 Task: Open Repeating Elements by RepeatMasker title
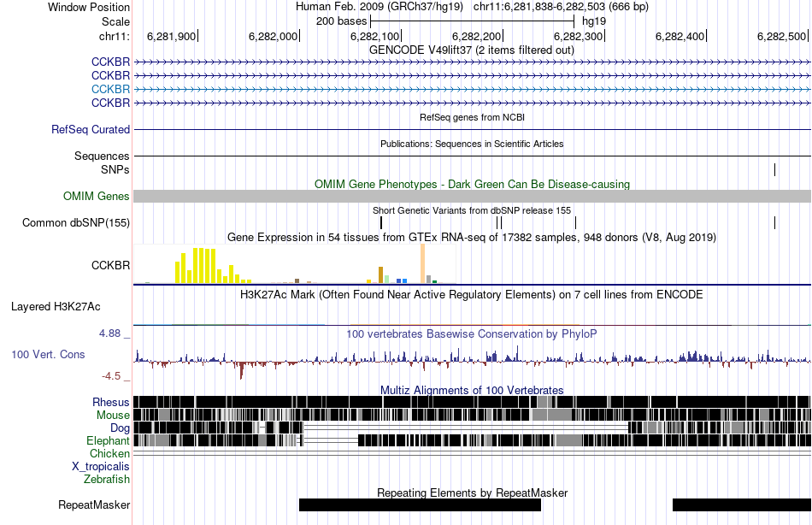472,493
